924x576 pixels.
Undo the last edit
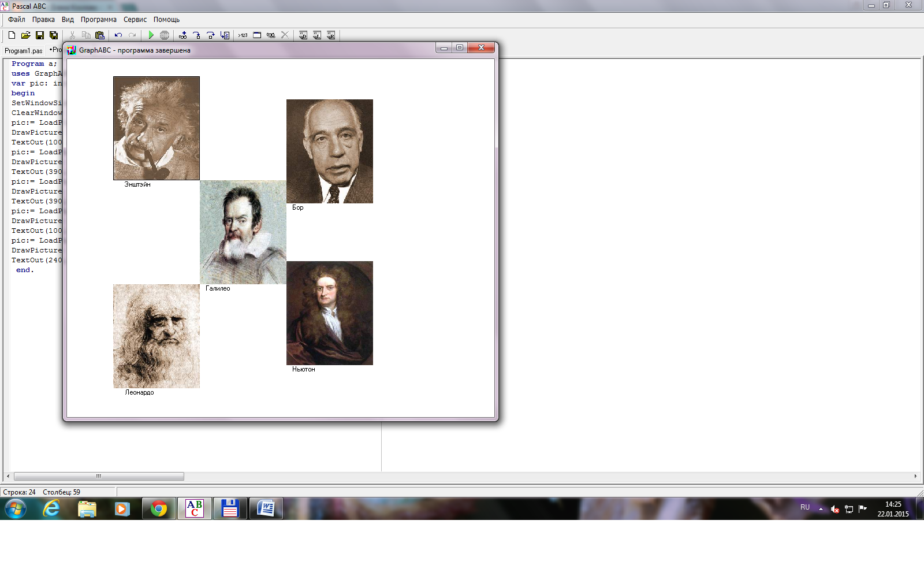tap(118, 35)
